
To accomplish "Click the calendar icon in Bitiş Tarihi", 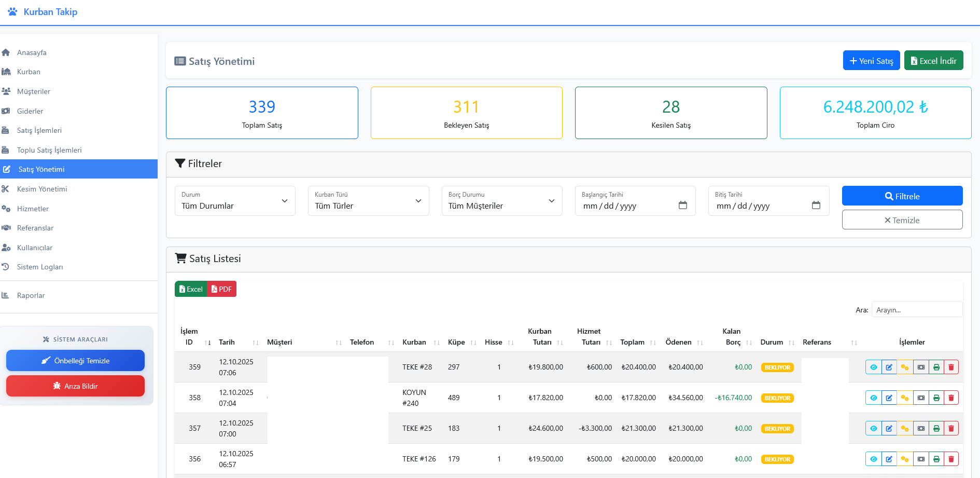I will [816, 206].
